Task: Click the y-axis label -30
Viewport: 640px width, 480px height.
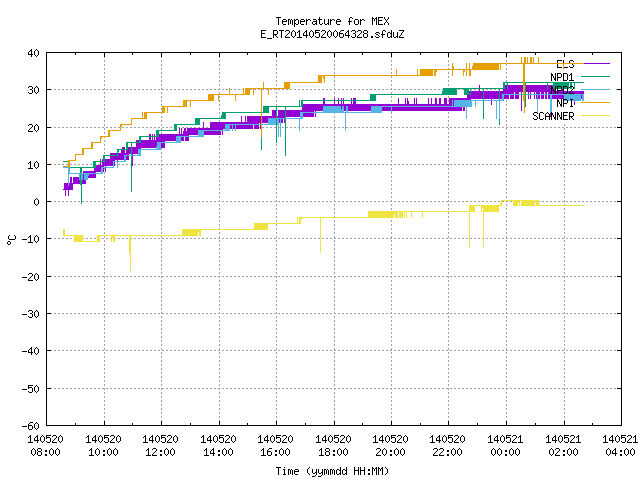Action: point(31,314)
